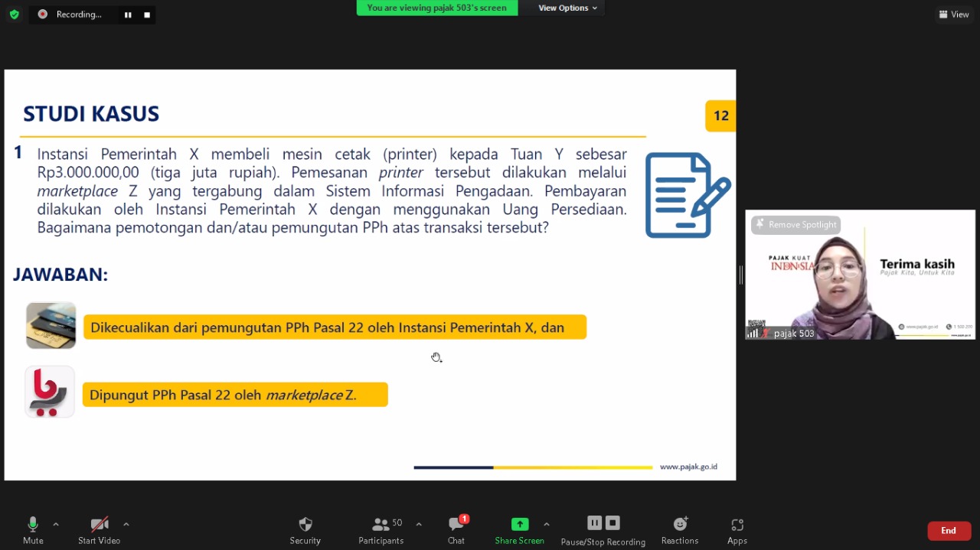Click the green encryption shield icon
This screenshot has height=550, width=980.
click(x=14, y=14)
